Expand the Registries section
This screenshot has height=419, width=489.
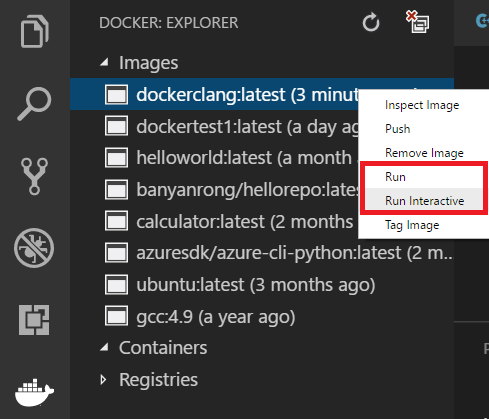(x=104, y=380)
